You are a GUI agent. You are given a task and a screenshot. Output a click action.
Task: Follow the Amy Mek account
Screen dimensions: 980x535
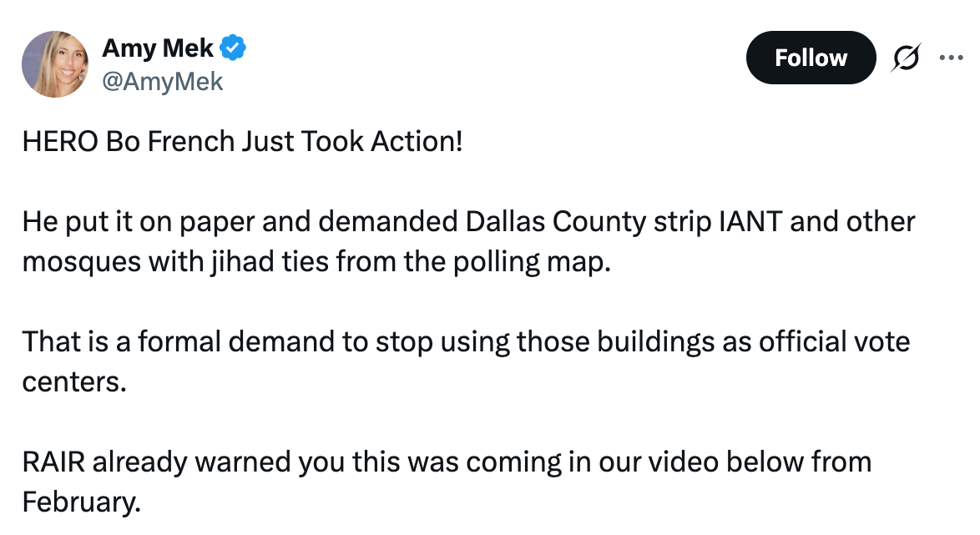tap(811, 58)
